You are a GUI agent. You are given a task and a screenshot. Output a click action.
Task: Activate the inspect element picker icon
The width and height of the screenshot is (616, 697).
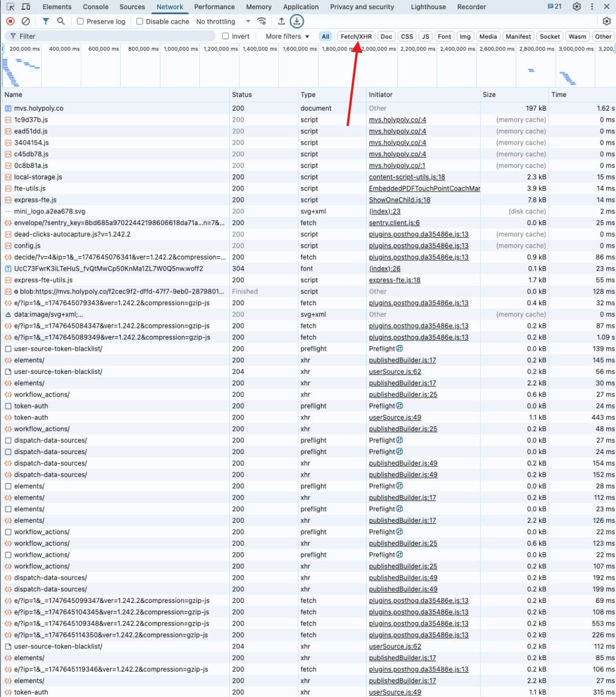pyautogui.click(x=10, y=7)
